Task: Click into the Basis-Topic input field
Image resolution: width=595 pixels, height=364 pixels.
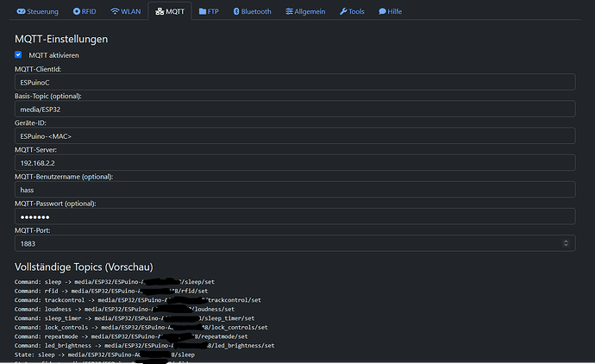Action: [x=295, y=109]
